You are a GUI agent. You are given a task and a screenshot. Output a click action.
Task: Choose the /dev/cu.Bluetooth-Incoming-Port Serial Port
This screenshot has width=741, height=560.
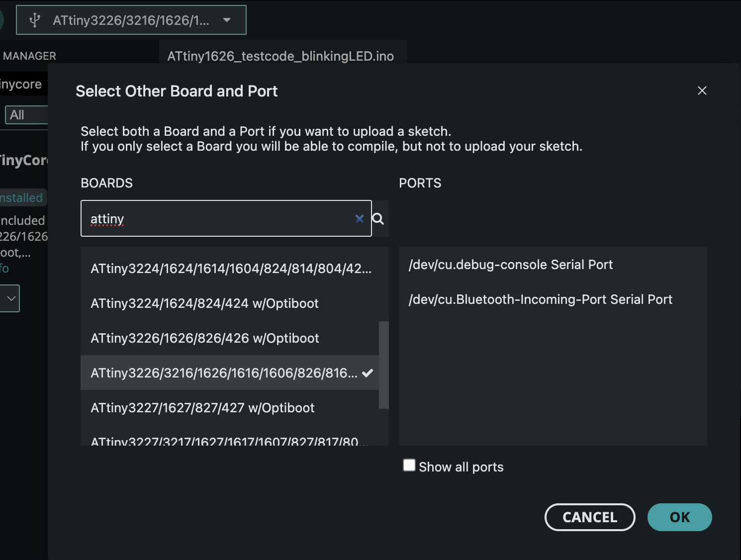click(541, 299)
